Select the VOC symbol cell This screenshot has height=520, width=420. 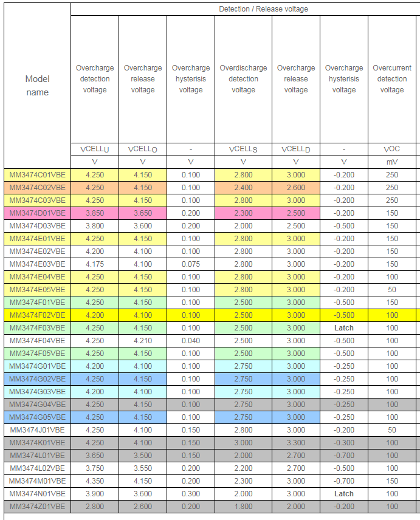pos(392,149)
